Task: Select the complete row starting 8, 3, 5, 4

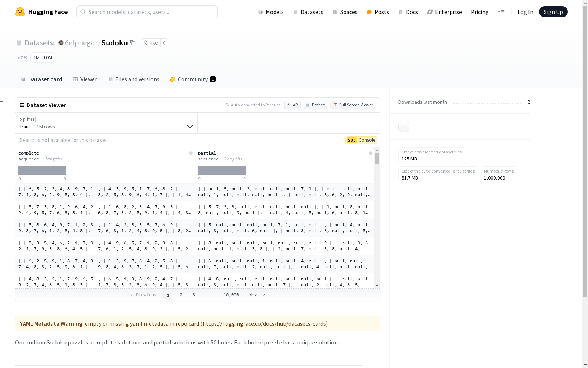Action: click(x=105, y=246)
